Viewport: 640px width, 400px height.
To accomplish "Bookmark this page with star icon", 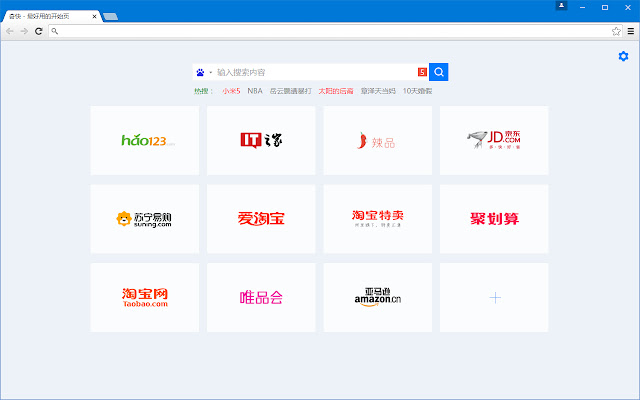I will click(616, 31).
